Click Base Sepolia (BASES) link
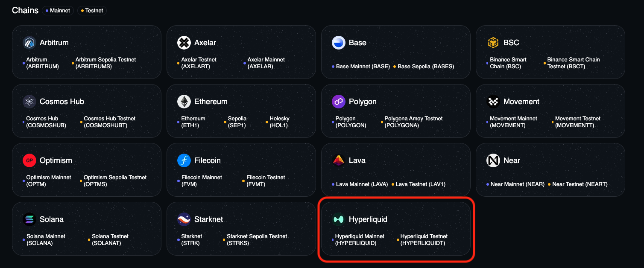This screenshot has width=644, height=268. 426,67
